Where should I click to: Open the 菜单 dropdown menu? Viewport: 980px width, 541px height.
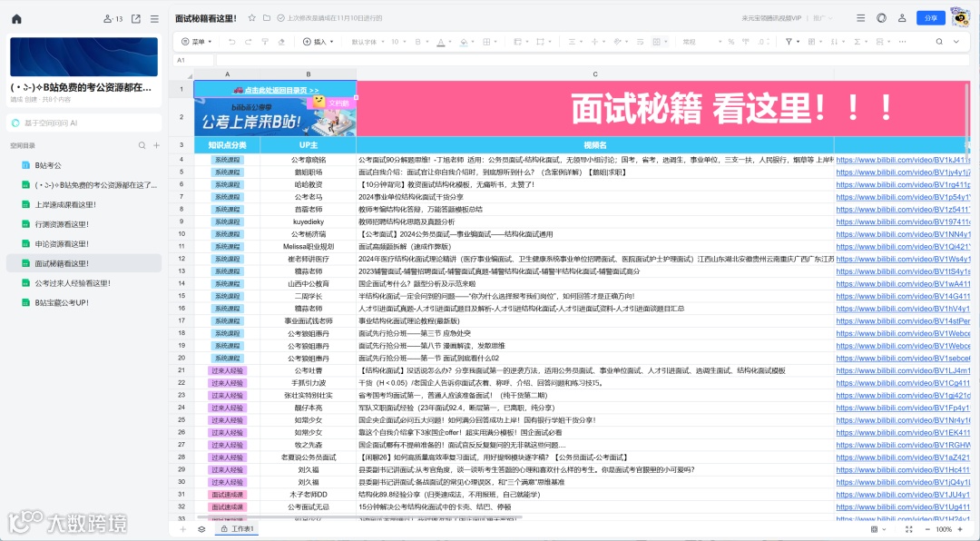(x=196, y=42)
